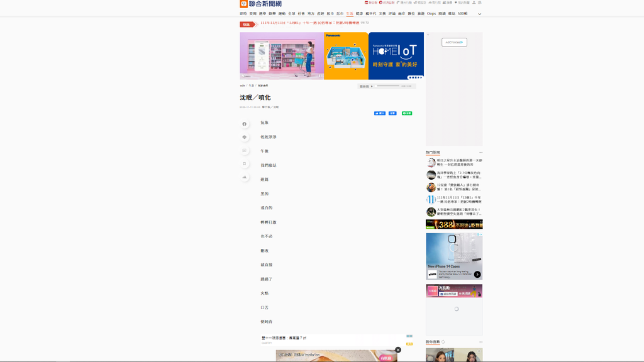Image resolution: width=644 pixels, height=362 pixels.
Task: Click the Facebook share icon in article sidebar
Action: [x=245, y=124]
